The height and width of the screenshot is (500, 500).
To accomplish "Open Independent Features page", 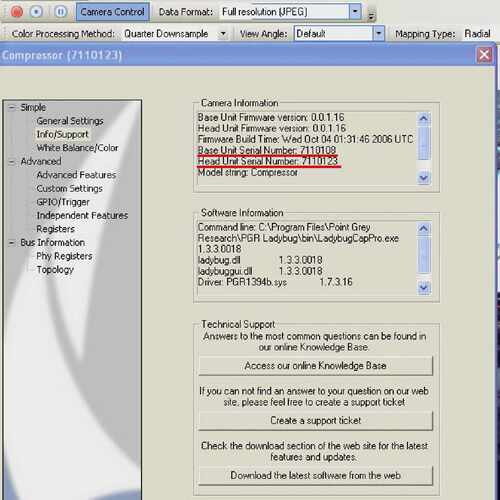I will tap(82, 216).
